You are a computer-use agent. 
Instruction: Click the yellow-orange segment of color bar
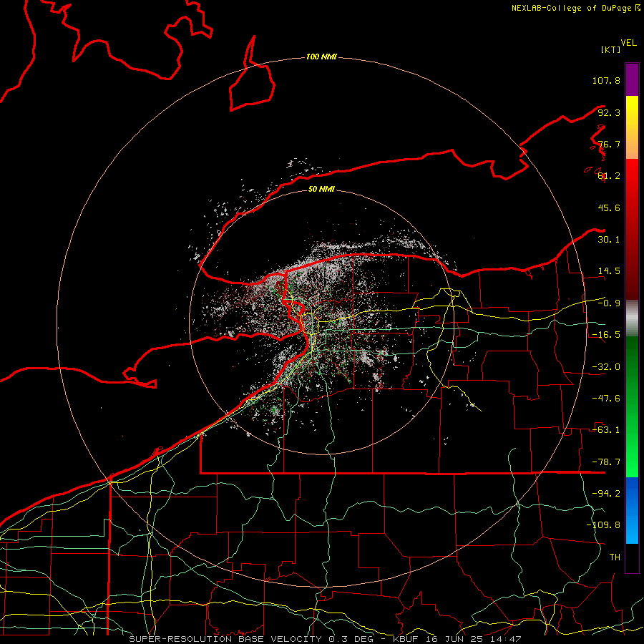(632, 127)
